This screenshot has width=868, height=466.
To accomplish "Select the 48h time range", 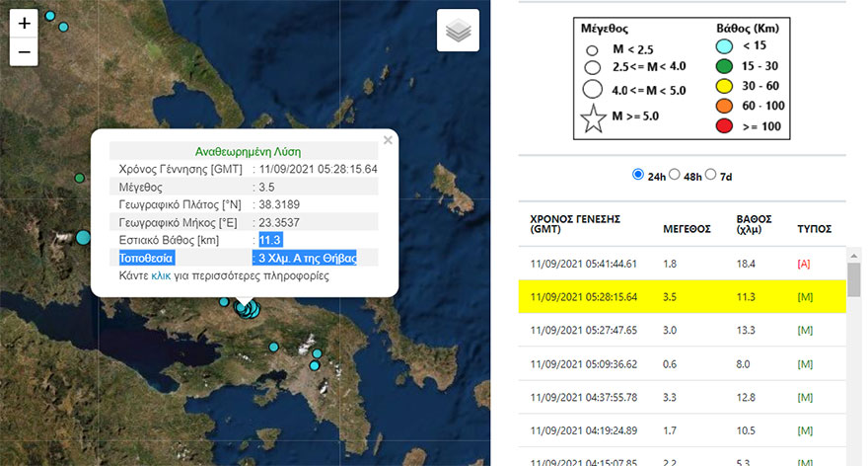I will click(676, 175).
